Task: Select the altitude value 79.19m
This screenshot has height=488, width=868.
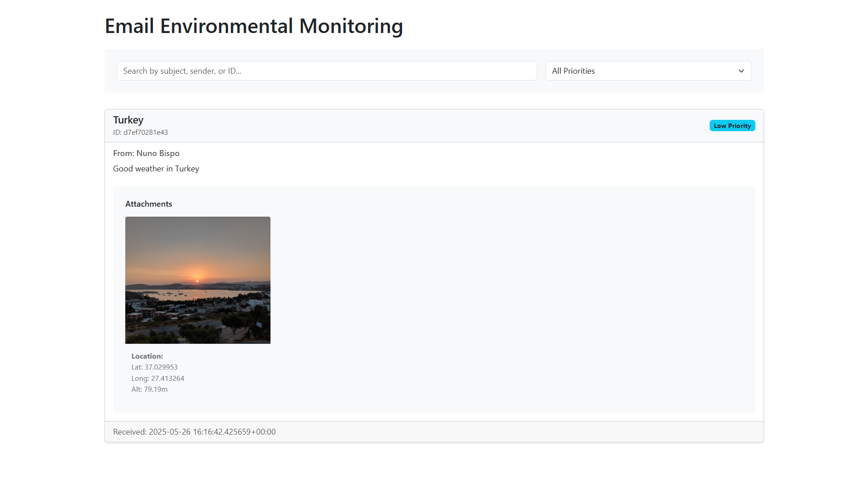Action: (149, 389)
